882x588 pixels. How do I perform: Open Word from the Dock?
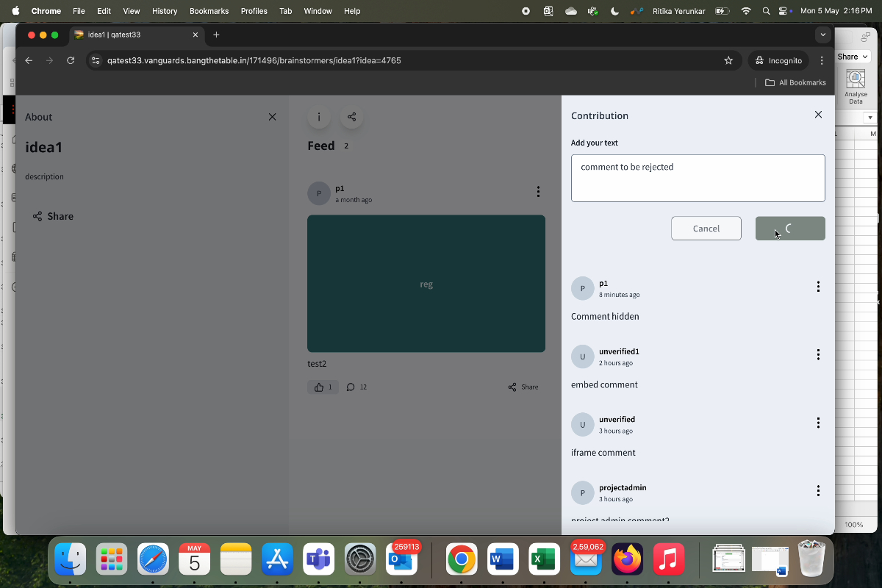point(503,560)
